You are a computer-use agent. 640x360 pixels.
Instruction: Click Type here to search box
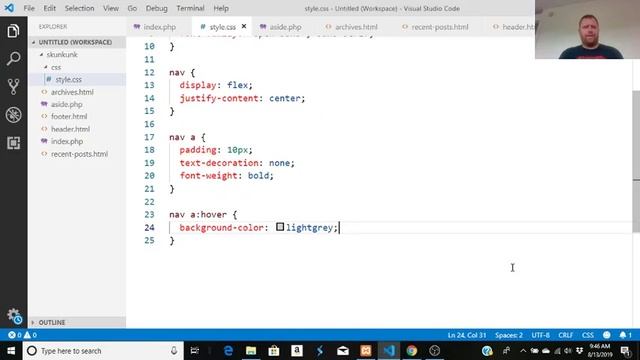(103, 351)
